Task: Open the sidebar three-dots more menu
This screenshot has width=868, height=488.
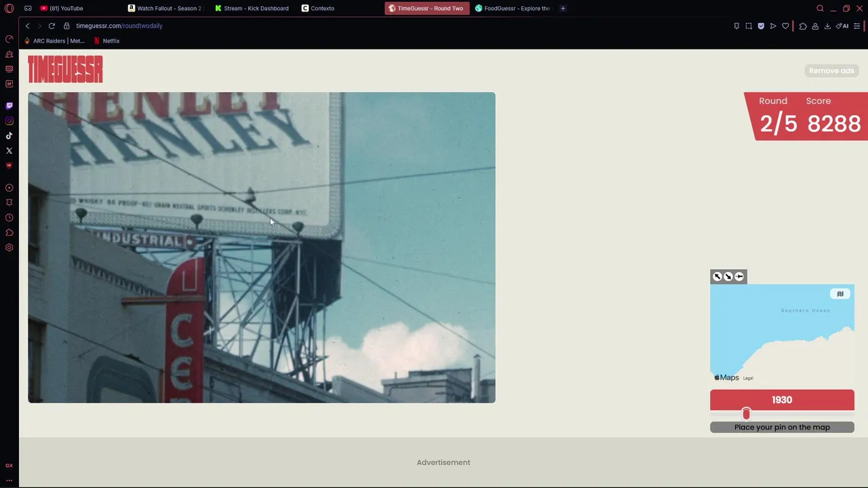Action: click(9, 480)
